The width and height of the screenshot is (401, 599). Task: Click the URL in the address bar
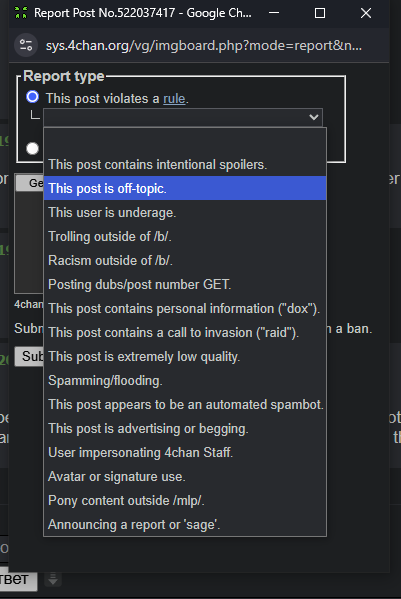(204, 46)
